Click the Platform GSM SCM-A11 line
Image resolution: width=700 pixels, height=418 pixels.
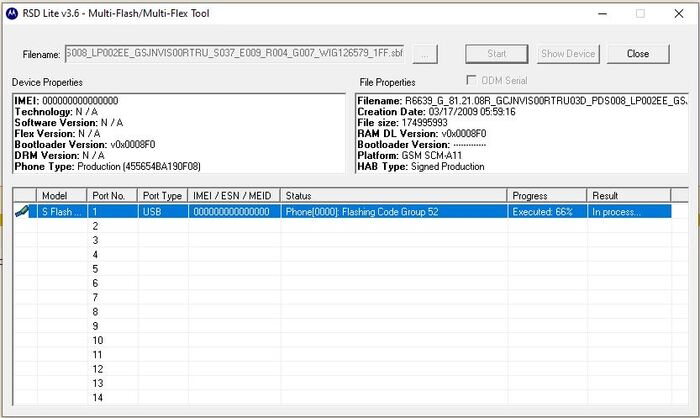[x=409, y=155]
